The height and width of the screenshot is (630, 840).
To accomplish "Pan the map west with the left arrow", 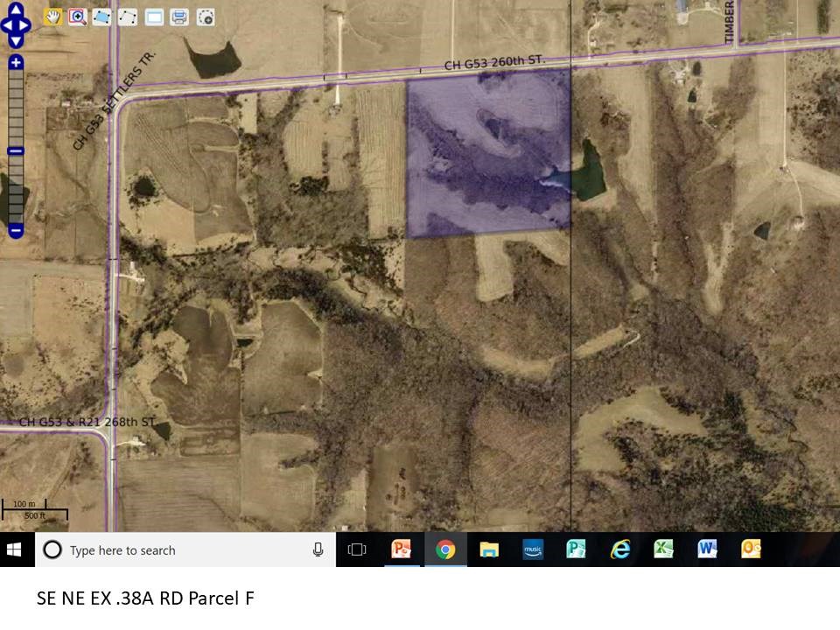I will (5, 25).
